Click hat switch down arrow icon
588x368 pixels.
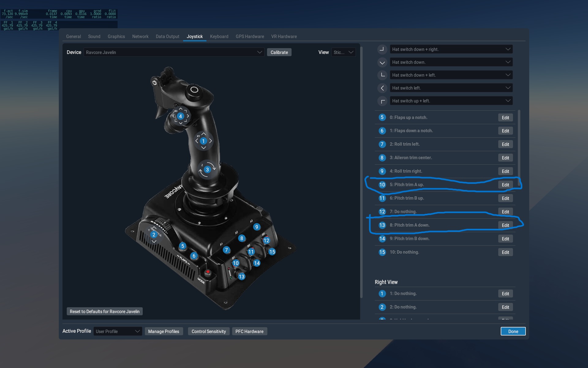382,63
